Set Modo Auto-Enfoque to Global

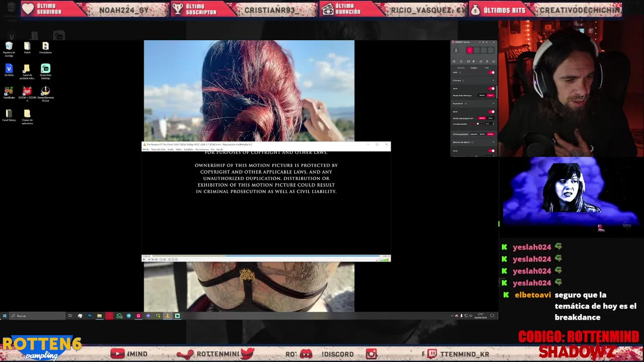tap(482, 96)
